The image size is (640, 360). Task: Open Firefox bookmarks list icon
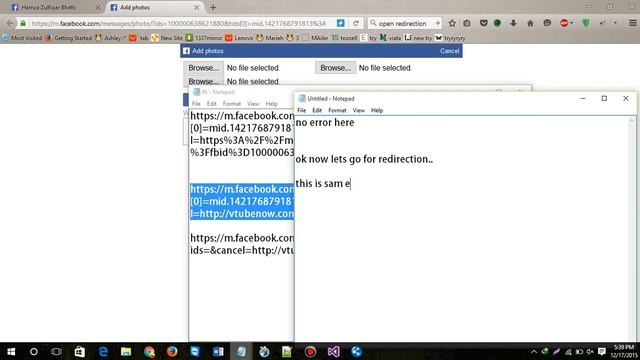(467, 23)
